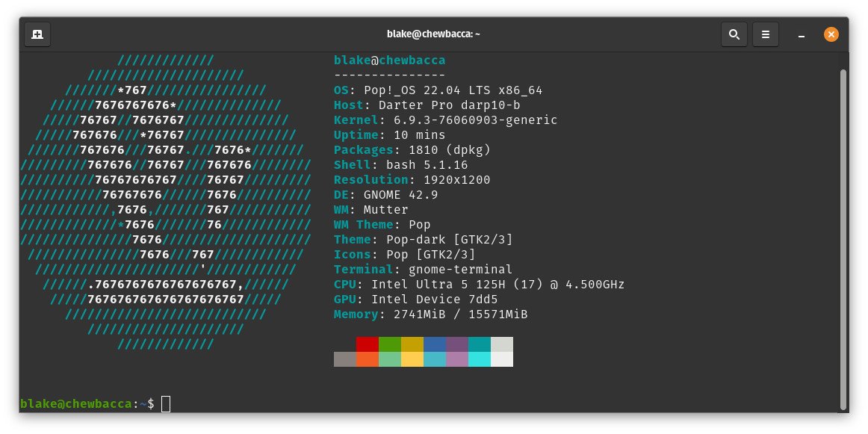Open the hamburger menu

click(x=766, y=34)
